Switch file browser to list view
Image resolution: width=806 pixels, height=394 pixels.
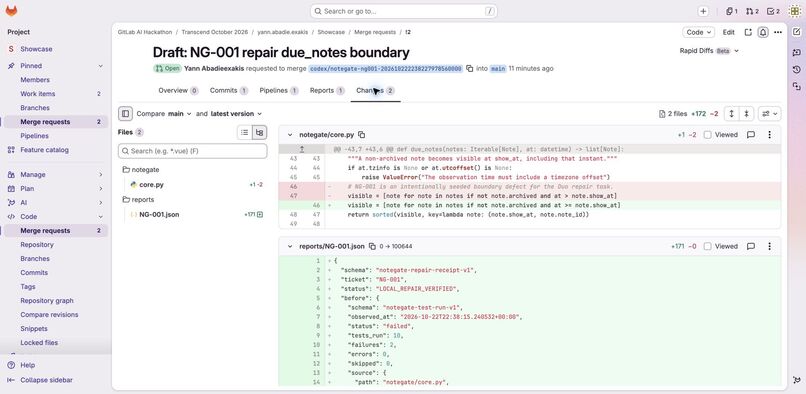(x=245, y=132)
